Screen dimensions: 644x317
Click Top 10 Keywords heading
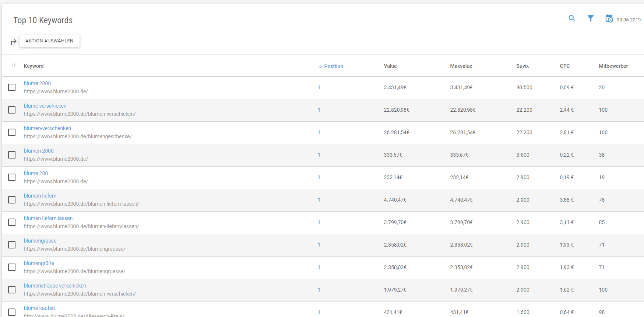[x=43, y=20]
